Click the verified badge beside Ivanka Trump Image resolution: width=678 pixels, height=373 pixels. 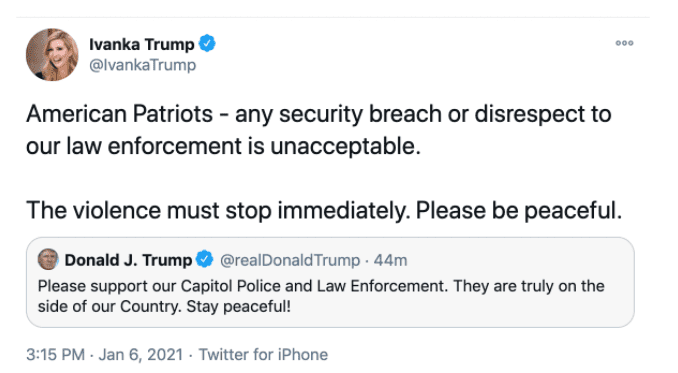click(x=207, y=44)
